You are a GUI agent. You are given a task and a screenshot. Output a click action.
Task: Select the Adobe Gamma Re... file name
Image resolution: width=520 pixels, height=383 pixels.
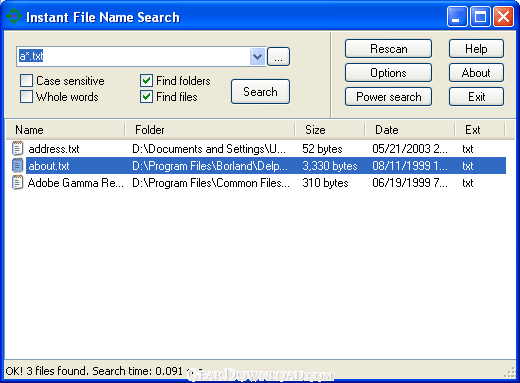coord(76,183)
